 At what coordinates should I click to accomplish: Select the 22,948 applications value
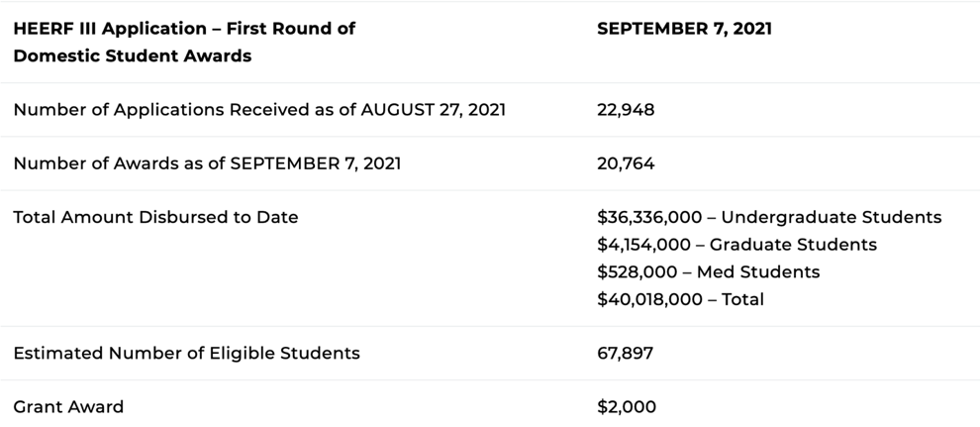[x=626, y=110]
